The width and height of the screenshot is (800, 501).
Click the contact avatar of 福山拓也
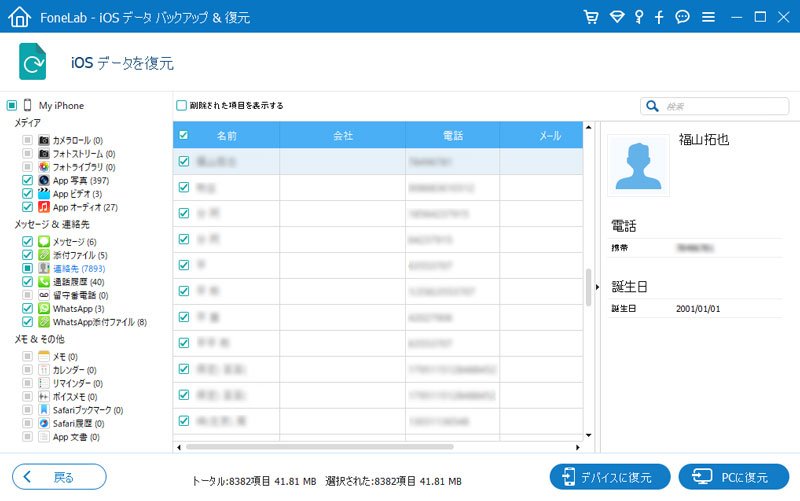coord(638,165)
